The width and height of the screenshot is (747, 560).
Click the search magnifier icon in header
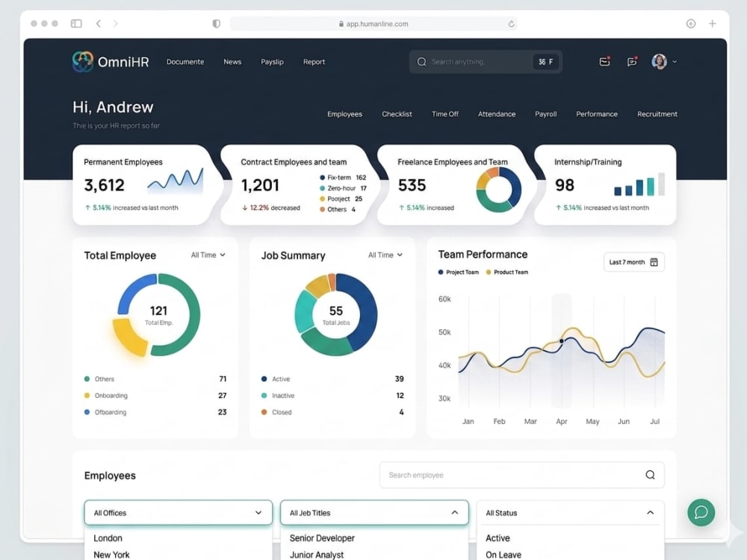tap(421, 62)
